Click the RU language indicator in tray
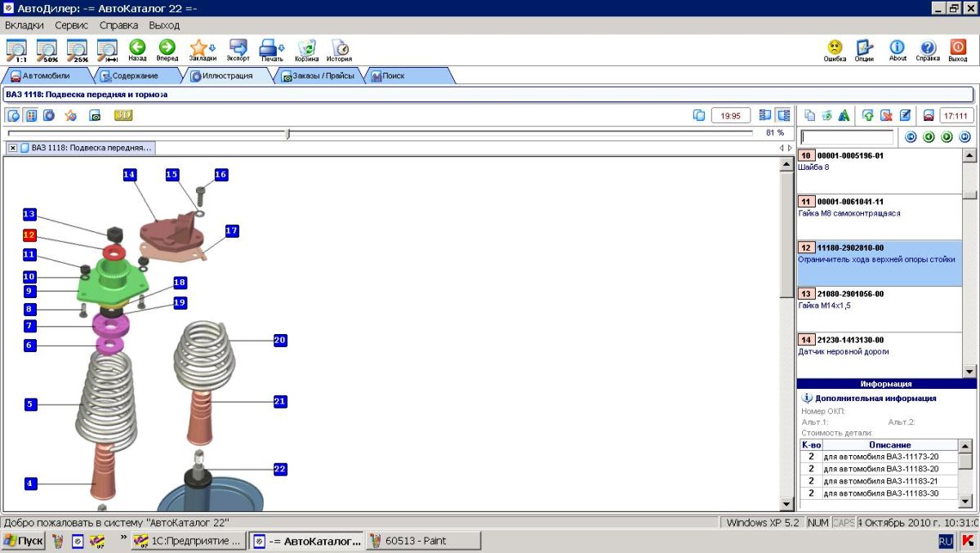 (946, 541)
